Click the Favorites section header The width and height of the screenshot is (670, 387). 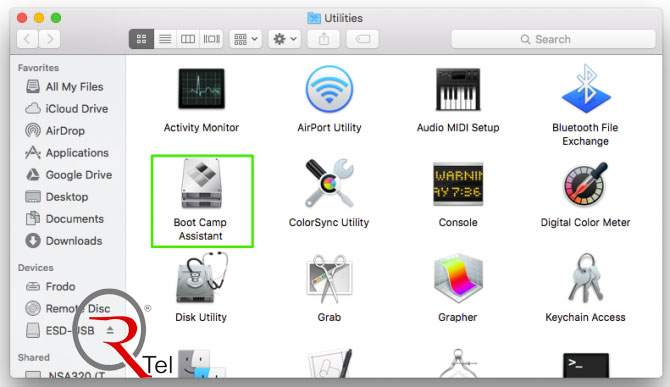[x=38, y=67]
